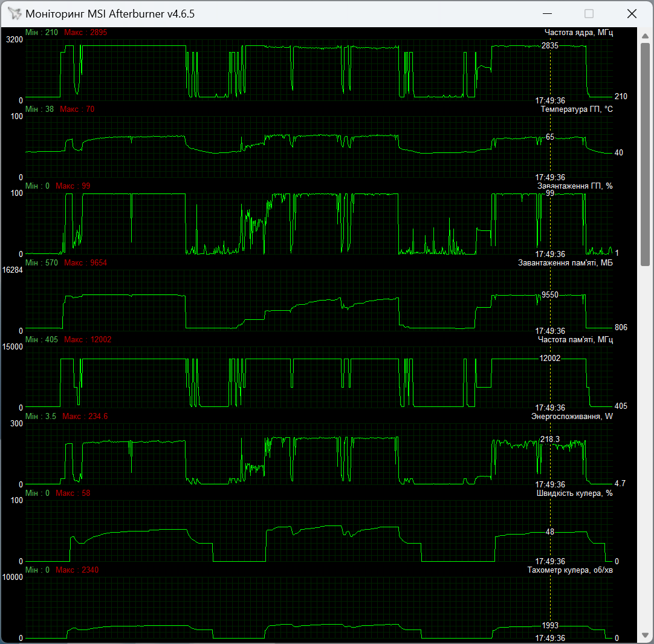
Task: Click the 'Макс : 234.6' power value
Action: pos(85,416)
